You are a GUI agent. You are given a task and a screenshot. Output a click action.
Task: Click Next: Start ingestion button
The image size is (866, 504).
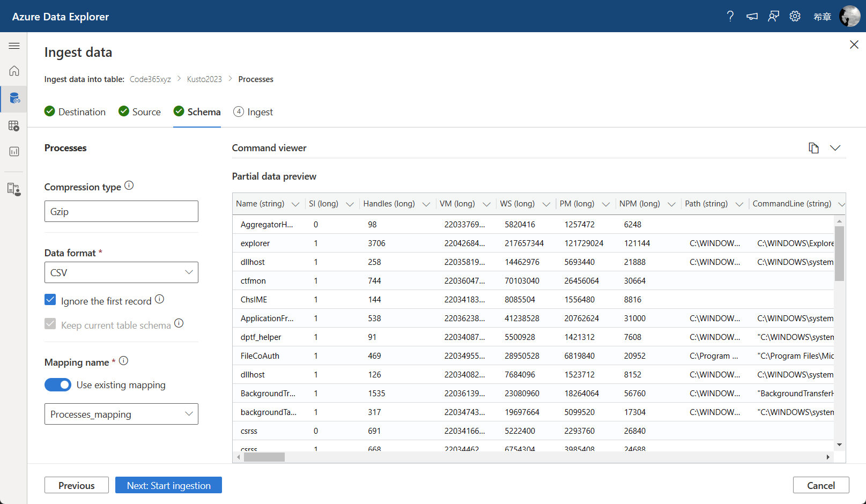click(x=168, y=485)
